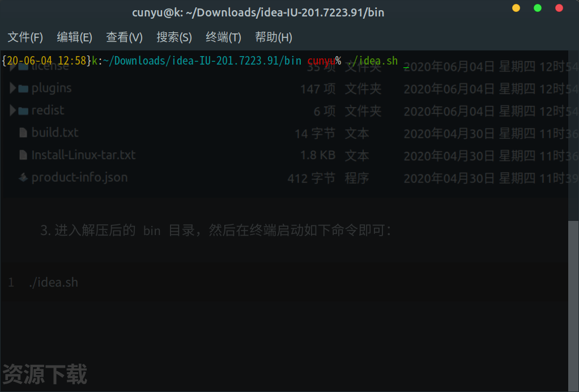Click the Install-Linux-tar.txt file icon
Screen dimensions: 579x392
pos(23,155)
